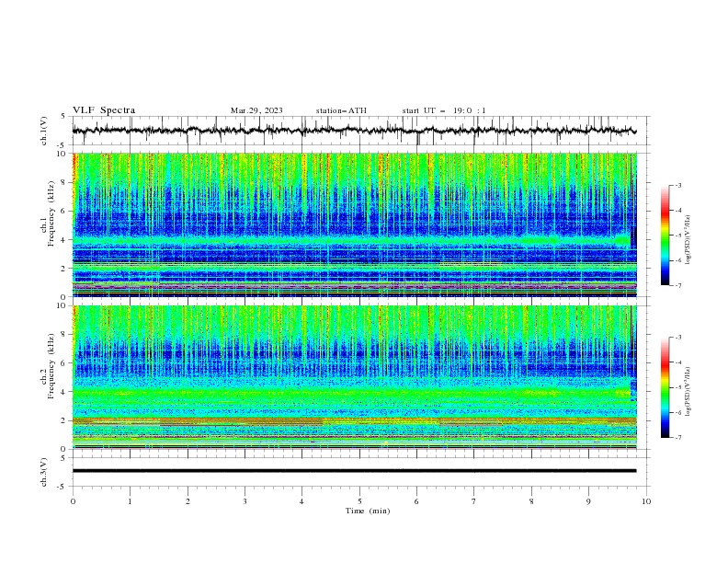Click the ch.1 voltage waveform trace
This screenshot has width=728, height=563.
coord(355,131)
